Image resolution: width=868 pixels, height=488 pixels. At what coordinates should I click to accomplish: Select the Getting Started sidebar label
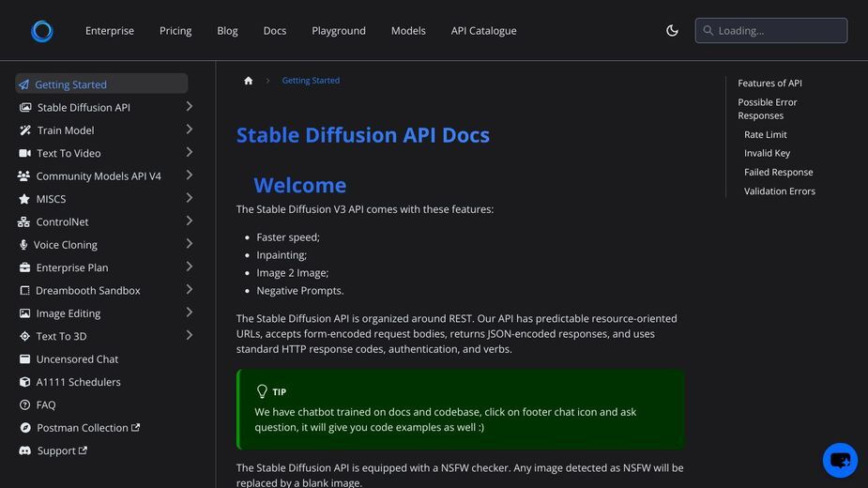[x=71, y=84]
